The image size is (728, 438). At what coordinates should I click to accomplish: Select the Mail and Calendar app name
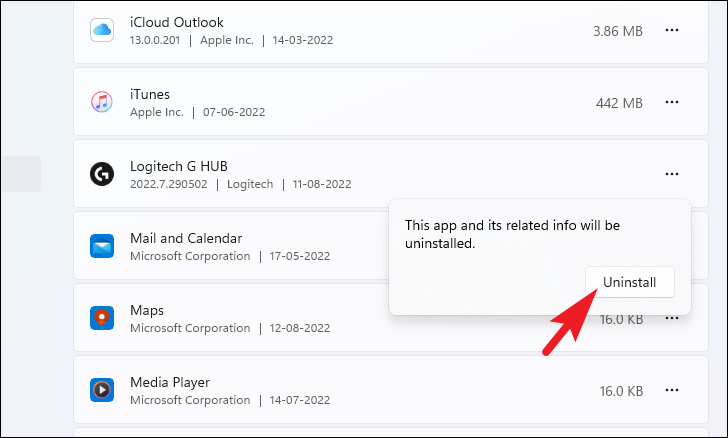click(186, 238)
